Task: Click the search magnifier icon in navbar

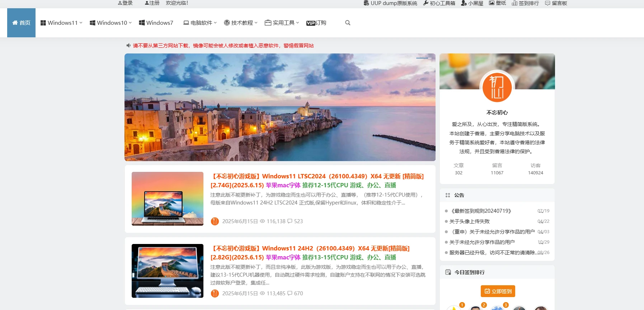Action: coord(347,23)
